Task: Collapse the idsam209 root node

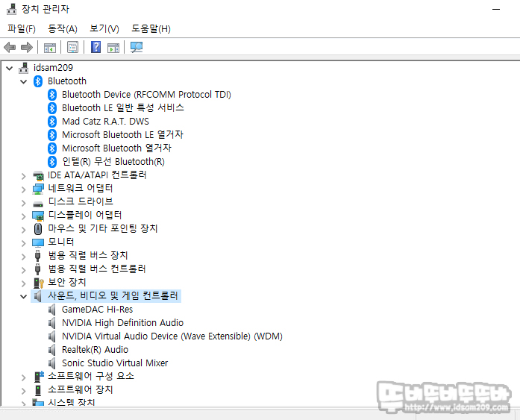Action: click(10, 69)
